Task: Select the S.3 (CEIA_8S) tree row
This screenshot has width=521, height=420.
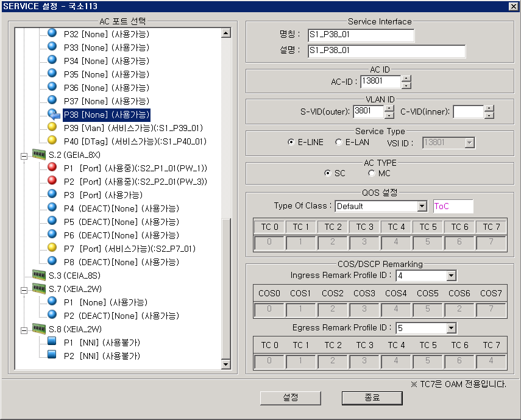Action: click(x=74, y=276)
